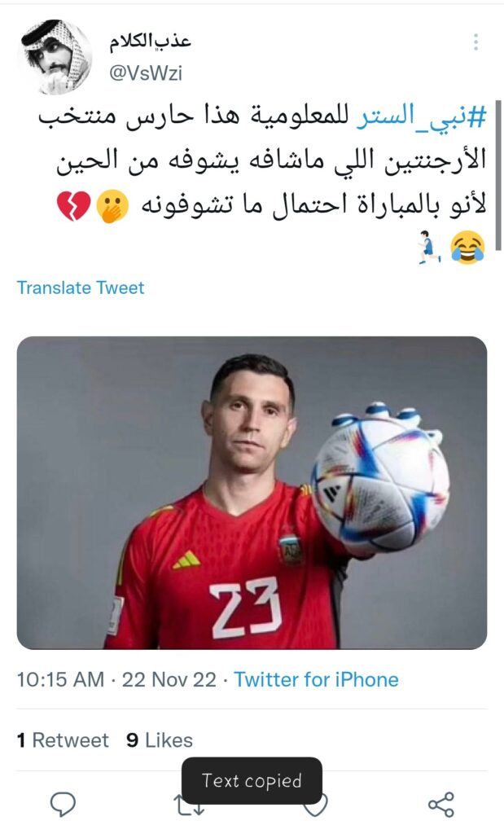Open the tweet author's profile avatar
This screenshot has width=504, height=834.
pos(55,57)
